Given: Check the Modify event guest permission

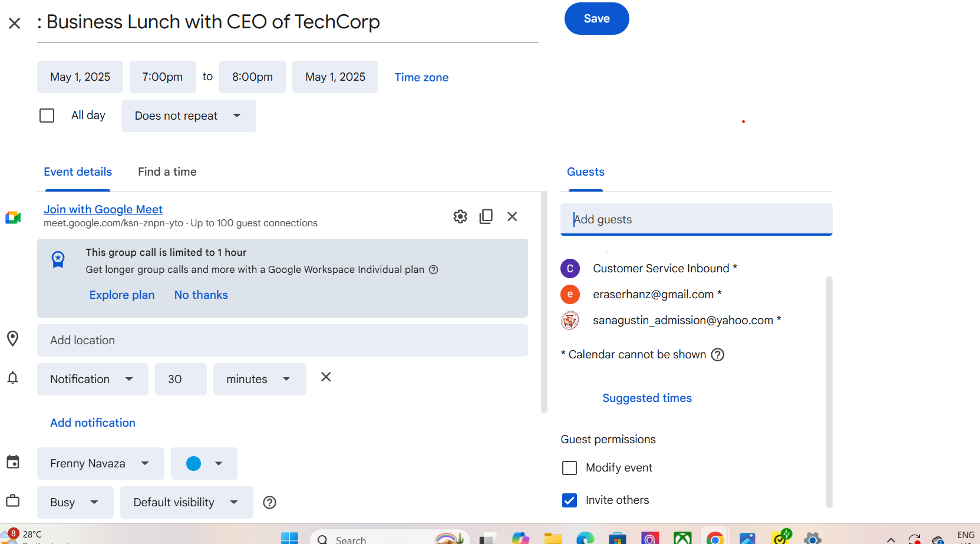Looking at the screenshot, I should click(x=569, y=468).
